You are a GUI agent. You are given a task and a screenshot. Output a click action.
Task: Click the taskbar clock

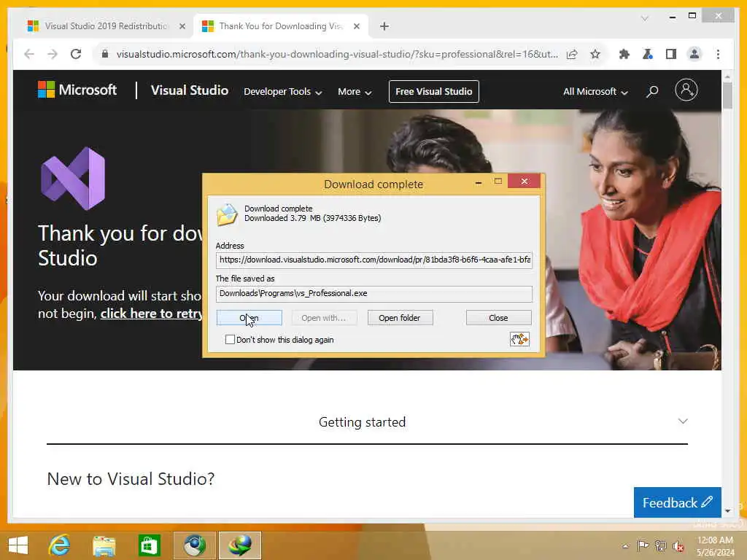[x=715, y=546]
